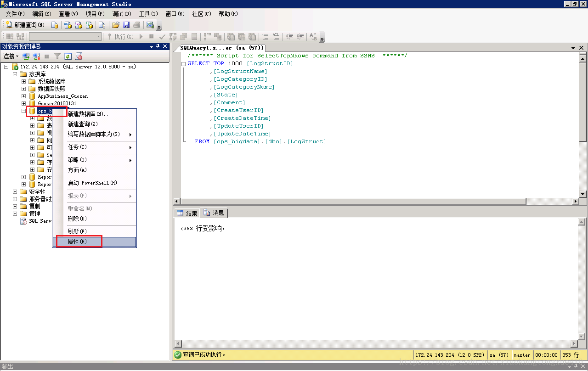Click the filter funnel icon in Object Explorer
The image size is (588, 371).
pos(57,56)
